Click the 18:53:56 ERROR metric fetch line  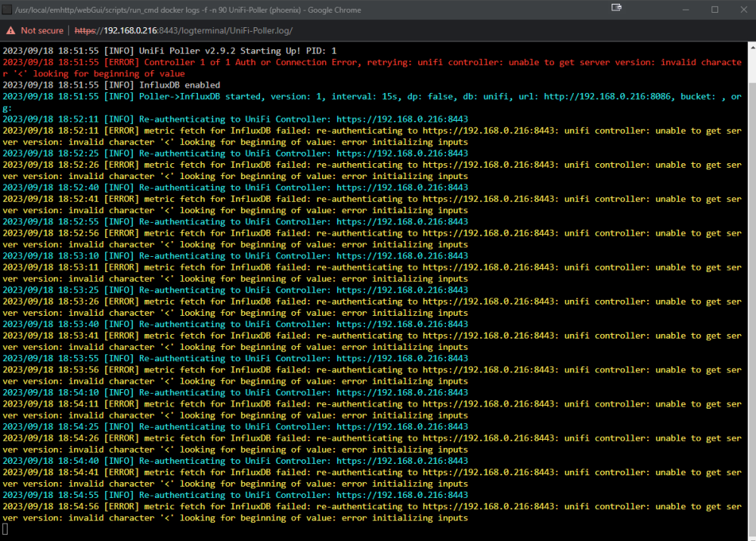372,376
